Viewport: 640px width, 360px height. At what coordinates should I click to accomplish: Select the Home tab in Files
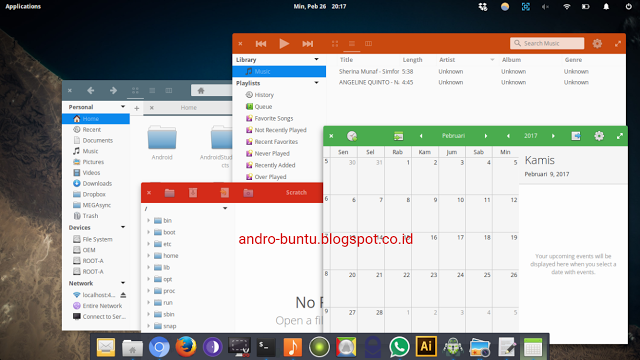pyautogui.click(x=189, y=108)
